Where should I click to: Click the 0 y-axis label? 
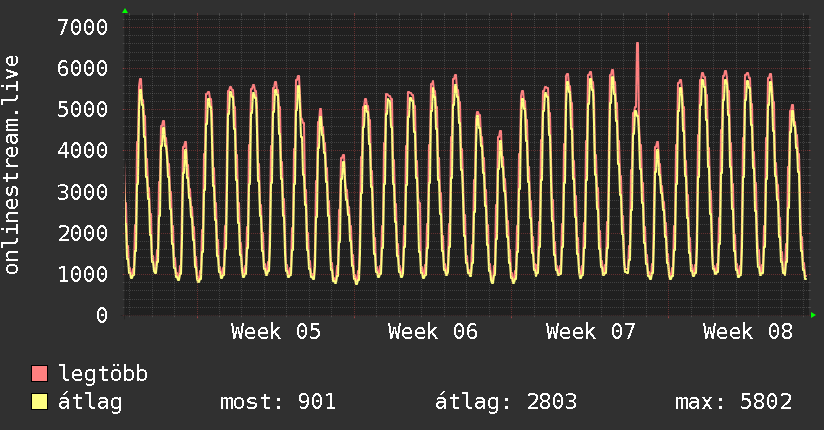click(102, 315)
